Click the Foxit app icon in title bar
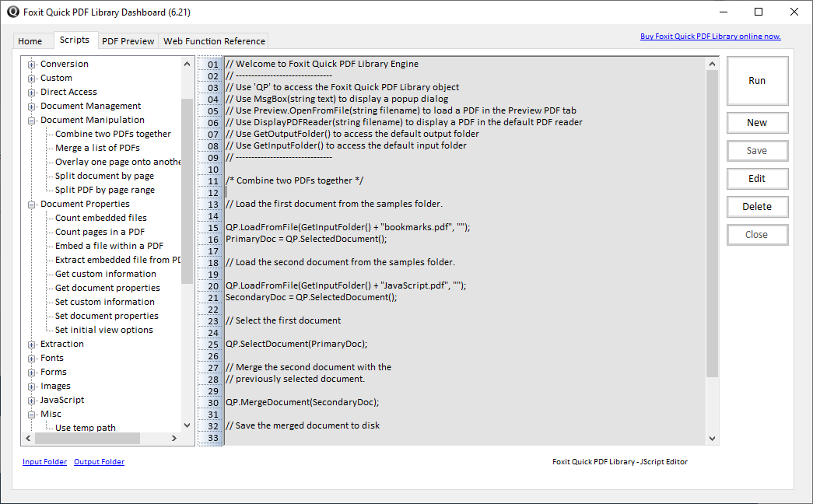 tap(13, 12)
